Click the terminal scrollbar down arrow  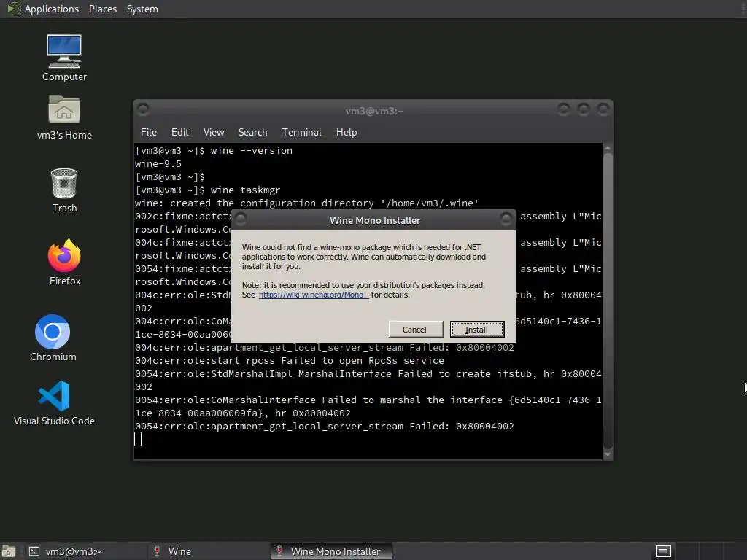(x=608, y=454)
